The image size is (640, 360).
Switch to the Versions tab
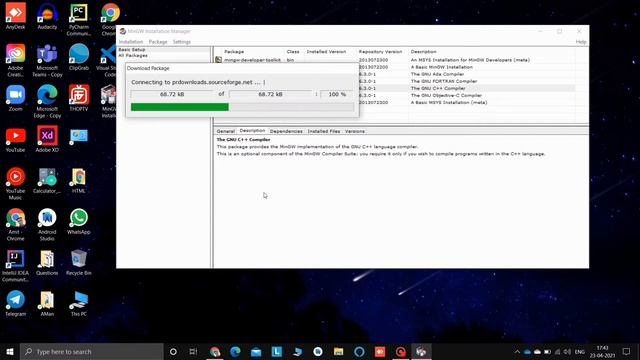(x=355, y=131)
